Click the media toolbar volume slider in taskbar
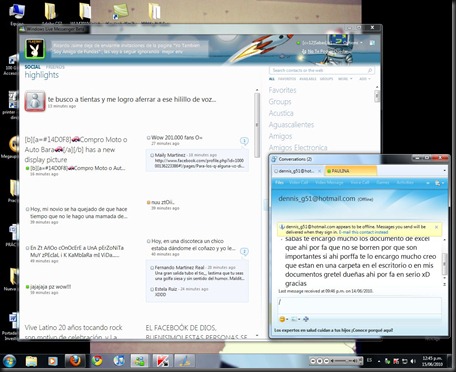Screen dimensions: 456x372 [343, 361]
